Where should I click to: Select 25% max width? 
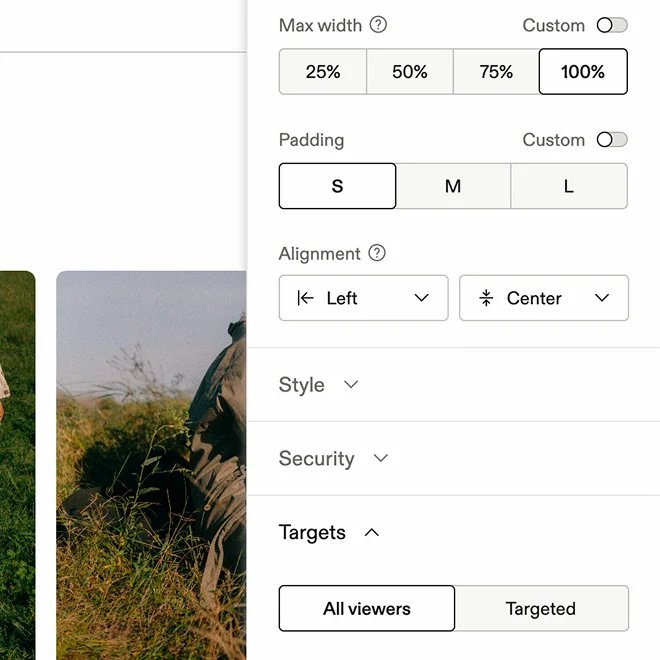pyautogui.click(x=323, y=72)
